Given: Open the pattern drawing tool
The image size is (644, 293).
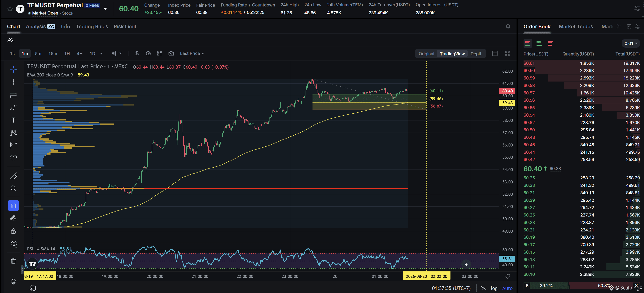Looking at the screenshot, I should coord(14,133).
